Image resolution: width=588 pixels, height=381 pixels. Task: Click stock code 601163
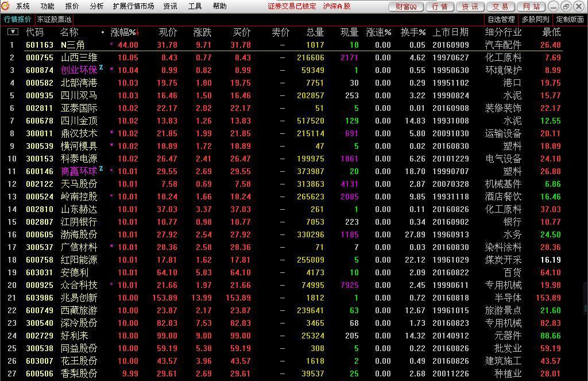coord(40,45)
